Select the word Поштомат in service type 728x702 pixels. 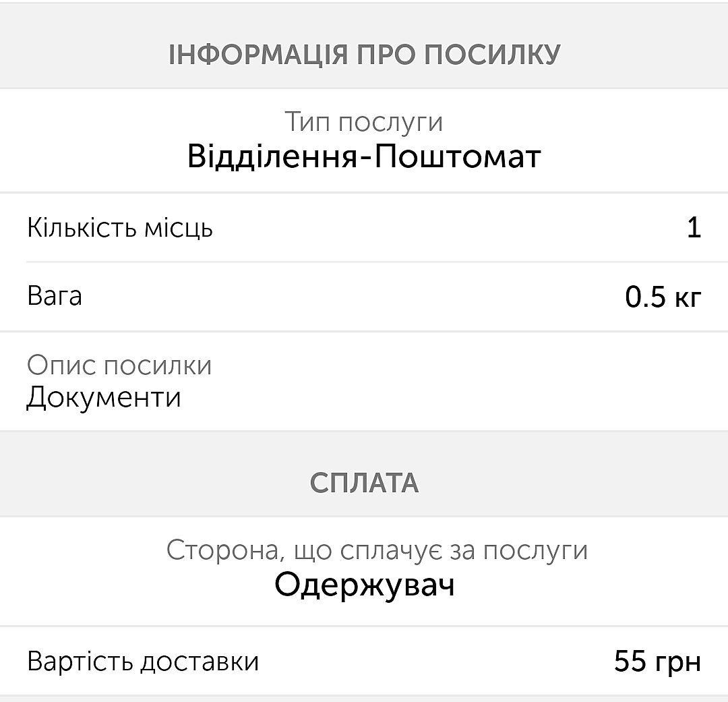pos(458,157)
